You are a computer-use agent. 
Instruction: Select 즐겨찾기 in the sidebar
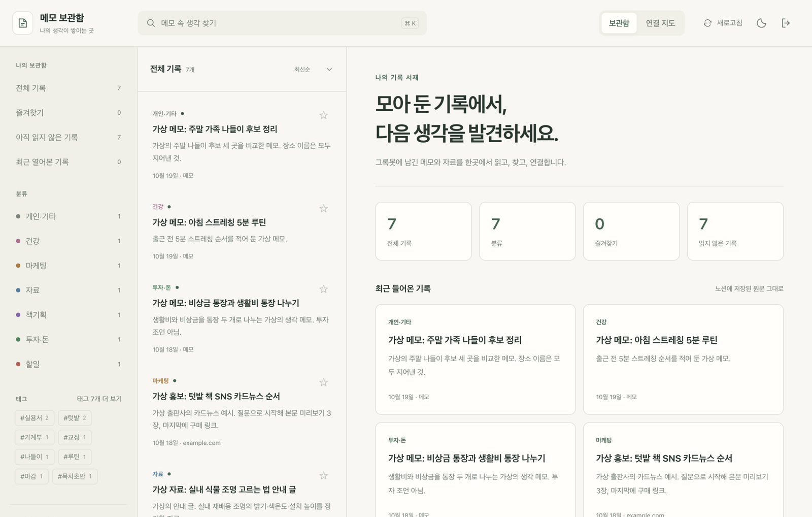(69, 113)
